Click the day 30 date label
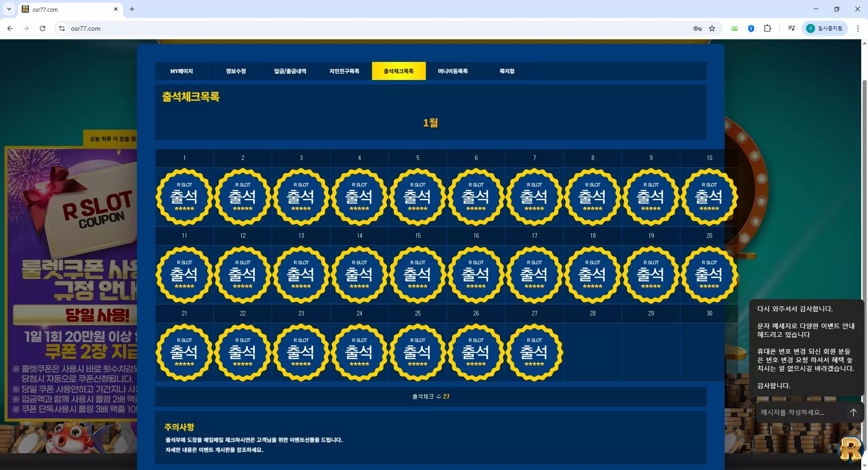Image resolution: width=868 pixels, height=470 pixels. pyautogui.click(x=709, y=313)
